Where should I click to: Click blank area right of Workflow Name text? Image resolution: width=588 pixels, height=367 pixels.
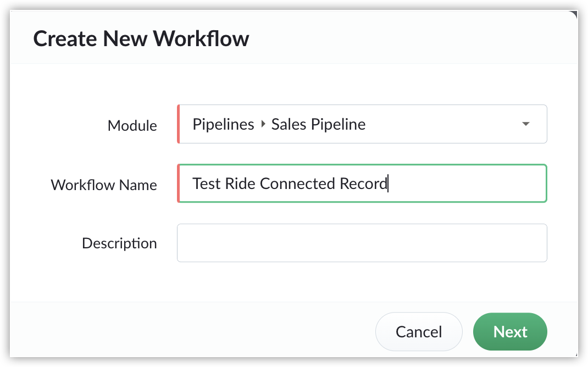coord(467,183)
